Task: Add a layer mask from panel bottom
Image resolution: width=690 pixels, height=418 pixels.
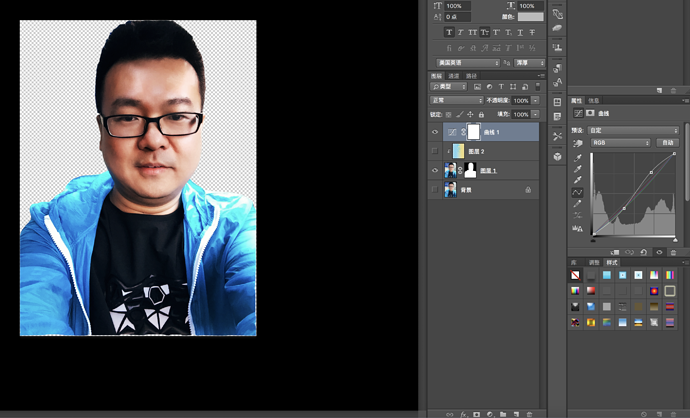Action: (x=477, y=414)
